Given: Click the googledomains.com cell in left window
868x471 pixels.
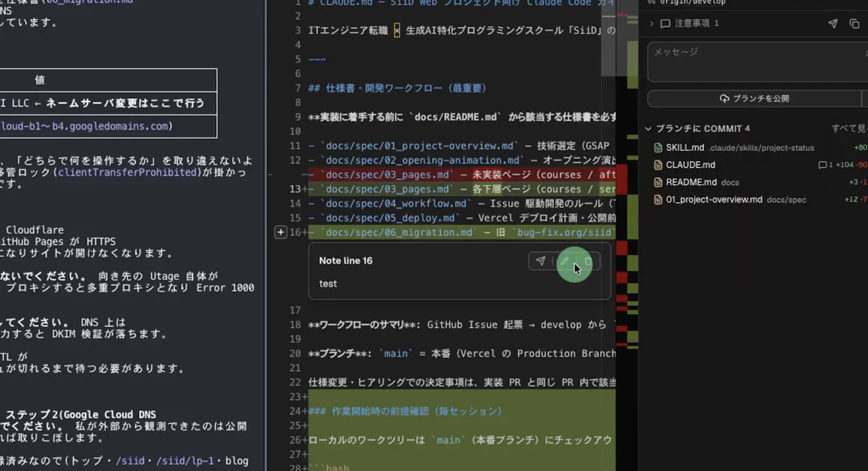Looking at the screenshot, I should 108,126.
